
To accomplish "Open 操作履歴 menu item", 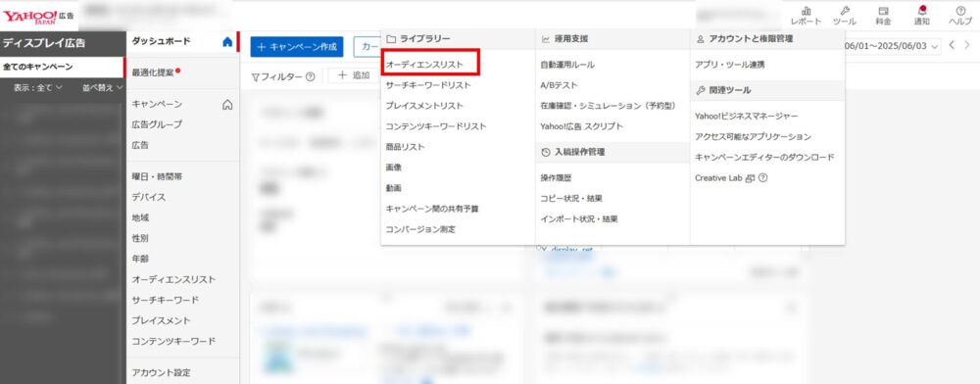I will coord(556,178).
